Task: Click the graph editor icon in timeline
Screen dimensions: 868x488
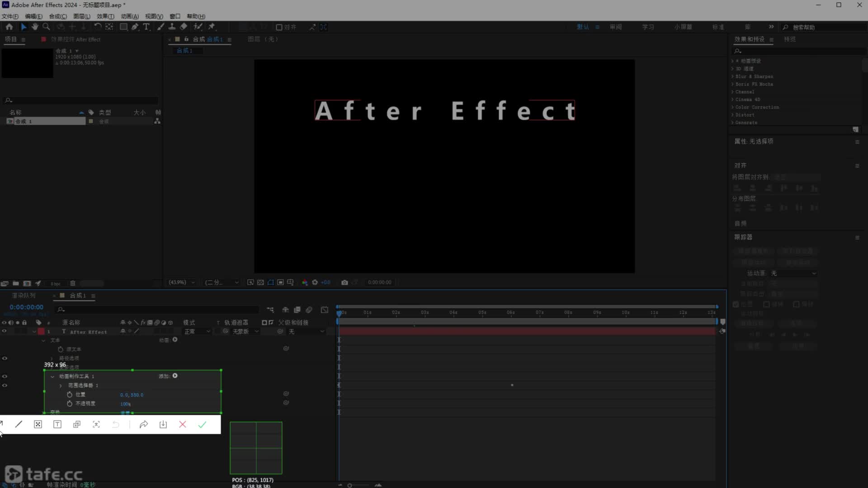Action: 325,310
